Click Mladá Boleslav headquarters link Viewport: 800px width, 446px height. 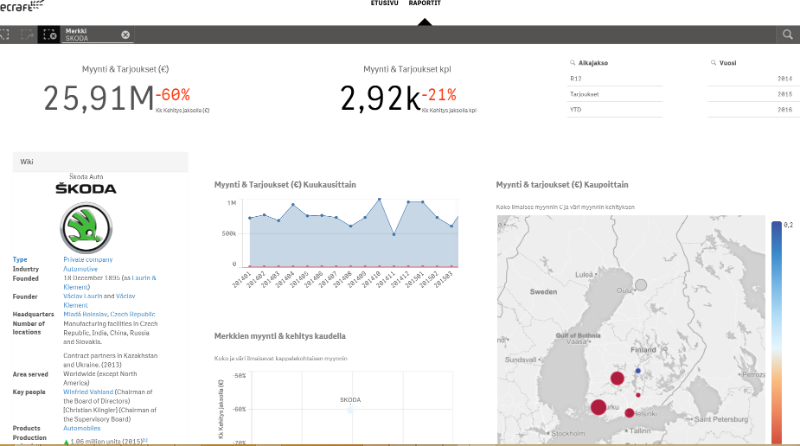click(85, 314)
